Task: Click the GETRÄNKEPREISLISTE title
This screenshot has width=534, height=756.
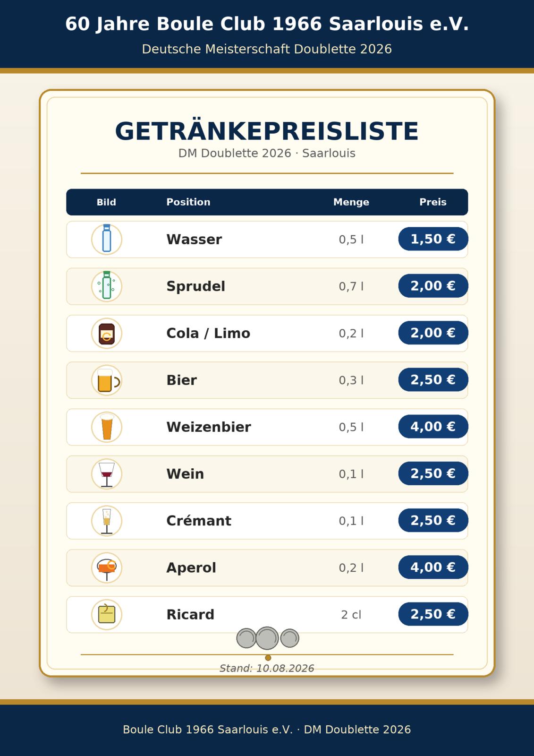Action: [267, 131]
